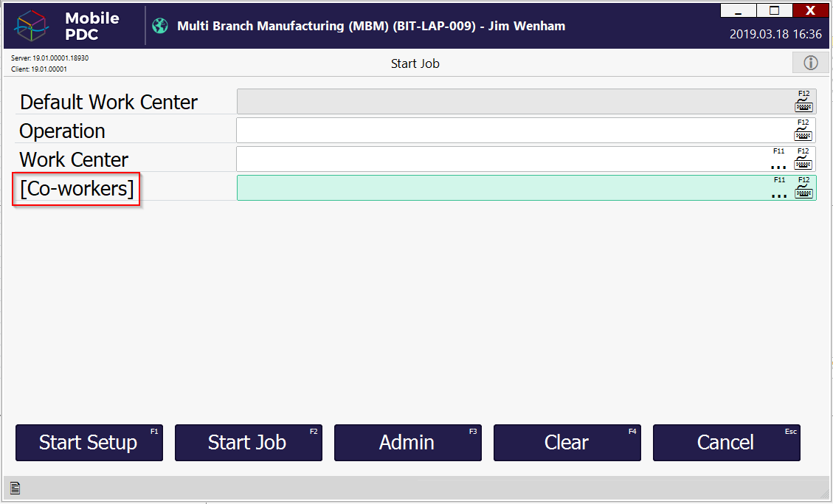Open on-screen keyboard for Co-workers field

tap(803, 191)
